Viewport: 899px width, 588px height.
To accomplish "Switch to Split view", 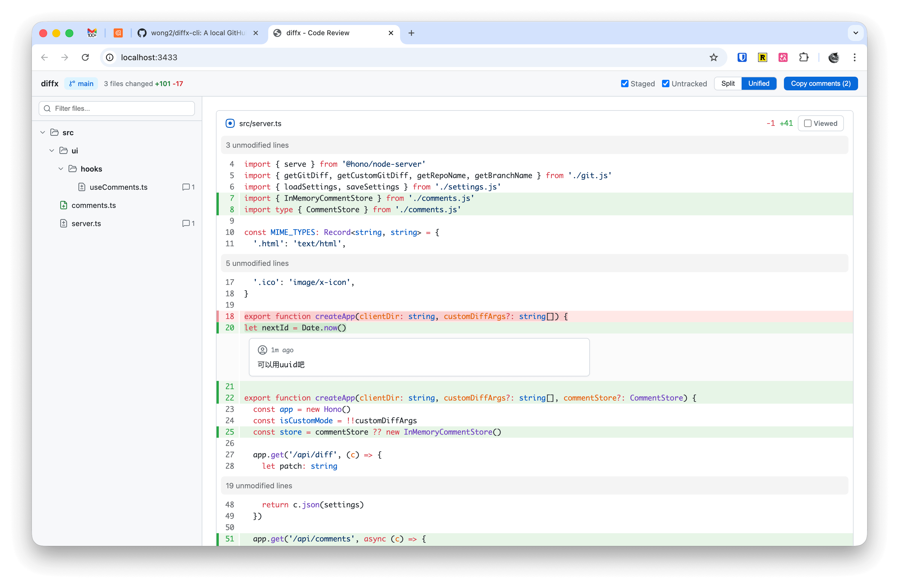I will coord(728,84).
